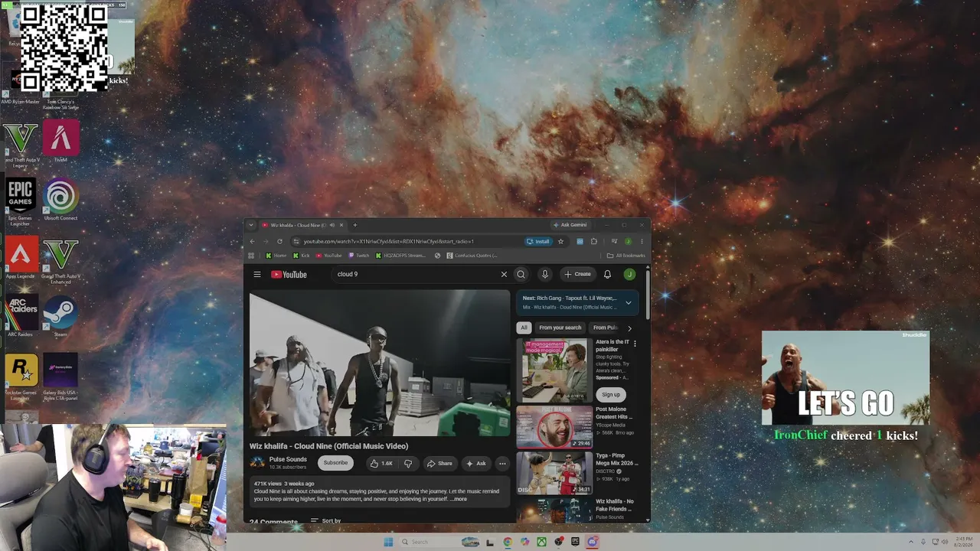Click the Install app button in address bar

538,242
